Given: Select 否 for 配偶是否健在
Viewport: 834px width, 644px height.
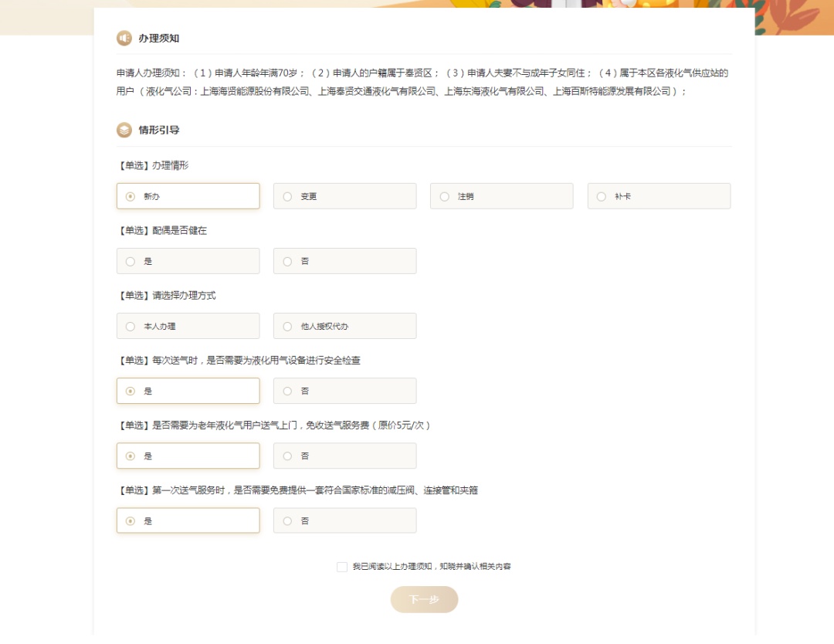Looking at the screenshot, I should click(x=344, y=261).
